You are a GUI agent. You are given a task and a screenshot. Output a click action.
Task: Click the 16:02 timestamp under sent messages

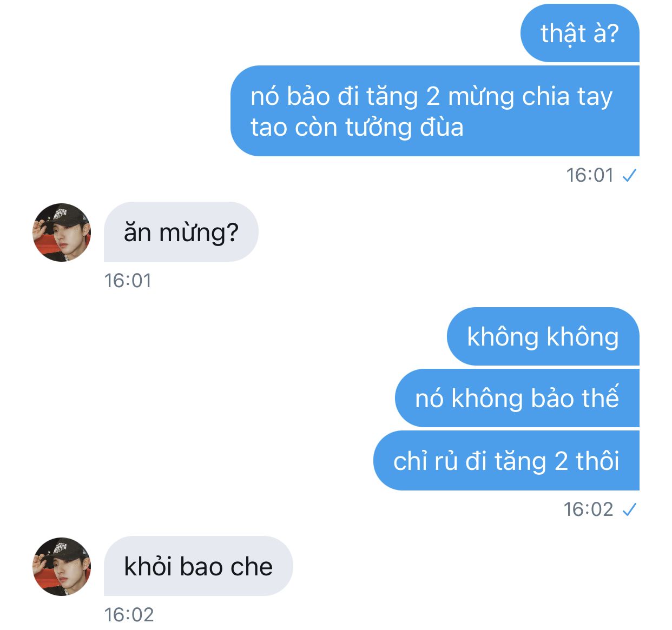(x=589, y=509)
